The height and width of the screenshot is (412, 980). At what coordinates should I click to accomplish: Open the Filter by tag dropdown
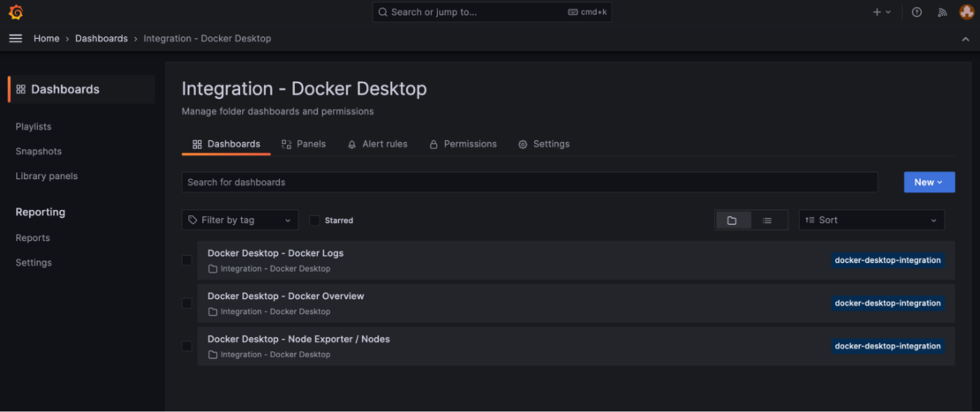pyautogui.click(x=240, y=221)
